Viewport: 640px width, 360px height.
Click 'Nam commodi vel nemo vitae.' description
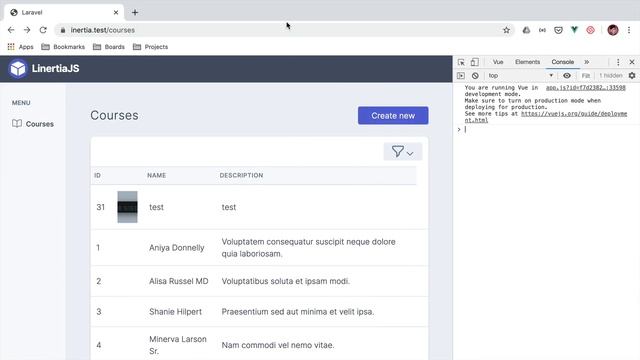point(278,345)
